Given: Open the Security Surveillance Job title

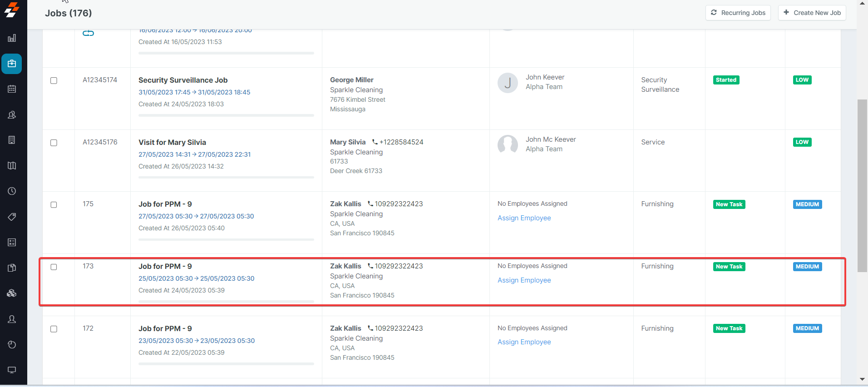Looking at the screenshot, I should (183, 80).
